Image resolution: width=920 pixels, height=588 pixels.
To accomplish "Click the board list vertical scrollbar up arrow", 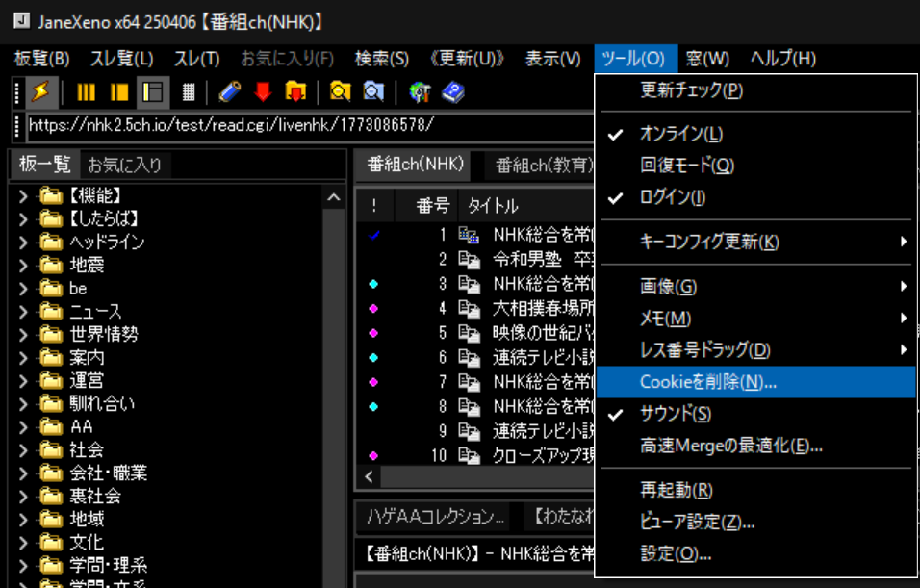I will tap(334, 197).
